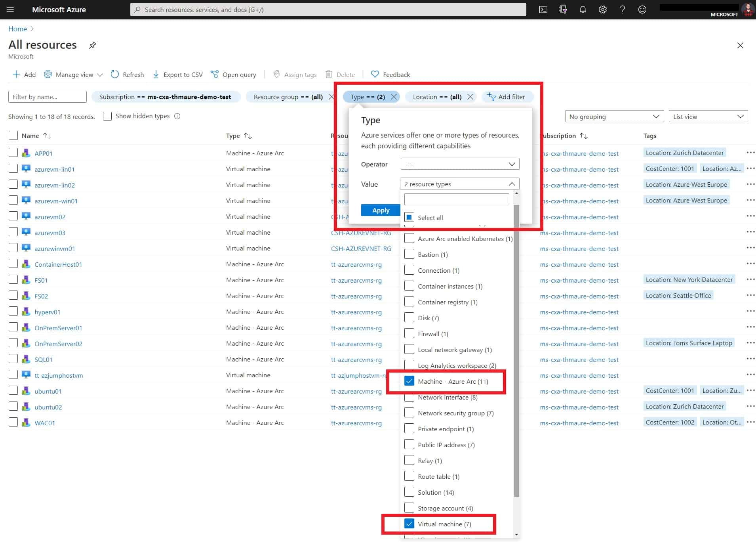Pin All resources to dashboard
The image size is (756, 545).
93,45
